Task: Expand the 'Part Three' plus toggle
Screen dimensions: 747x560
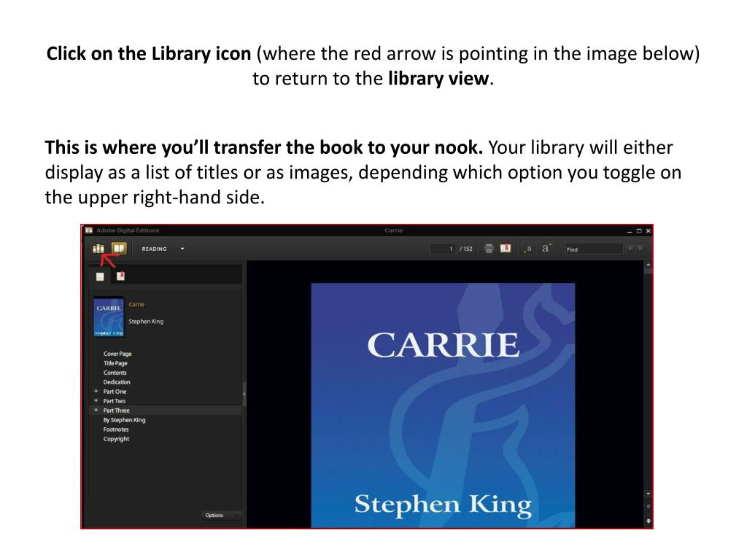Action: tap(96, 410)
